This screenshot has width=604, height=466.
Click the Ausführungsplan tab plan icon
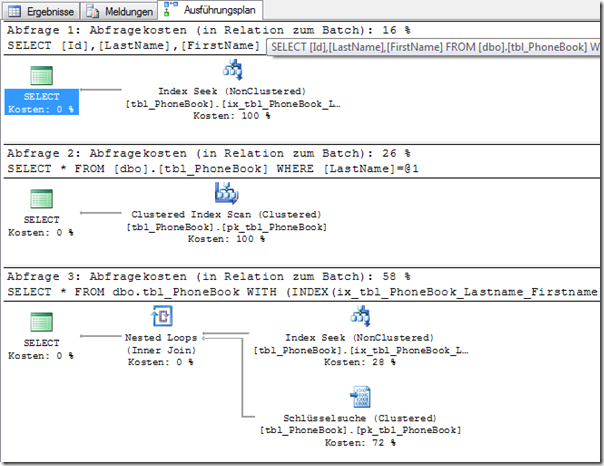click(170, 9)
